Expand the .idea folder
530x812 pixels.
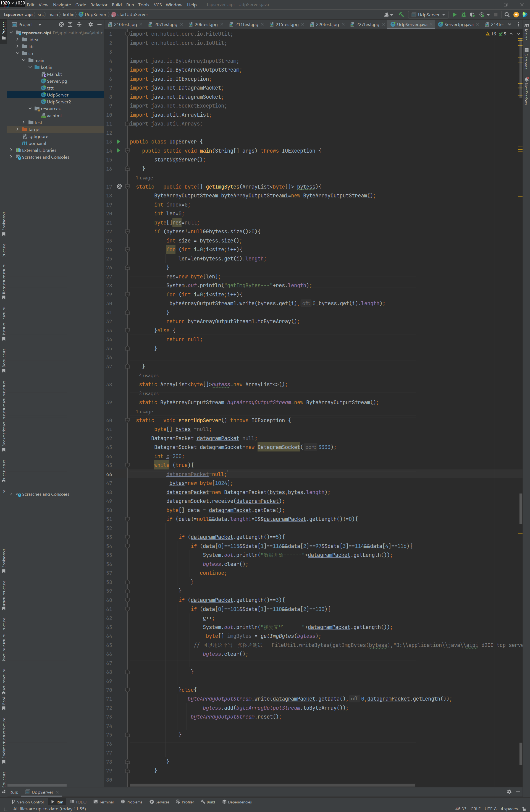point(17,40)
